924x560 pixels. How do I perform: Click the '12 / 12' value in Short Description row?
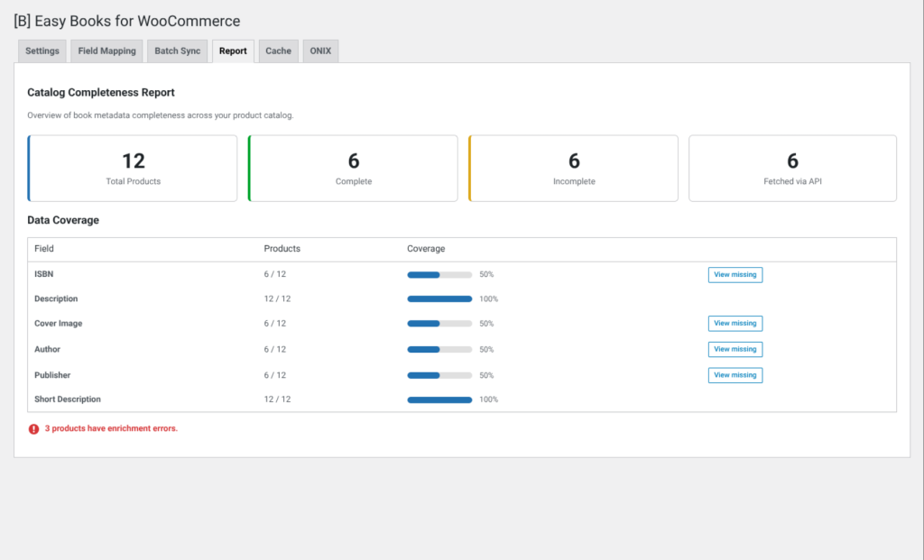[278, 399]
